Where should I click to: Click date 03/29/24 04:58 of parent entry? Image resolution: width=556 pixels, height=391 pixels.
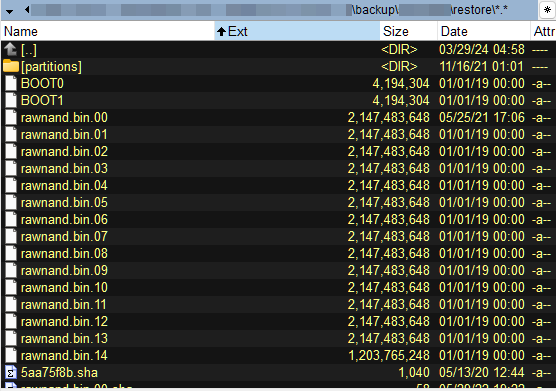tap(482, 49)
